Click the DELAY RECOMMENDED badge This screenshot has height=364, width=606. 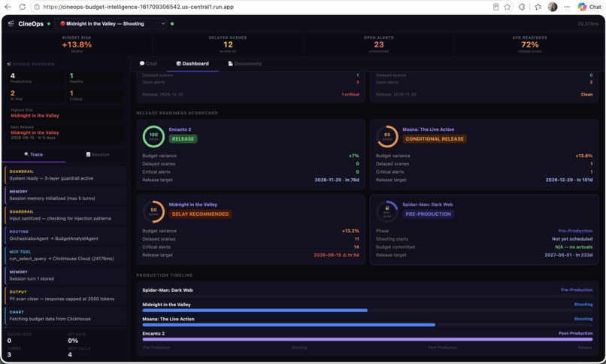(200, 214)
